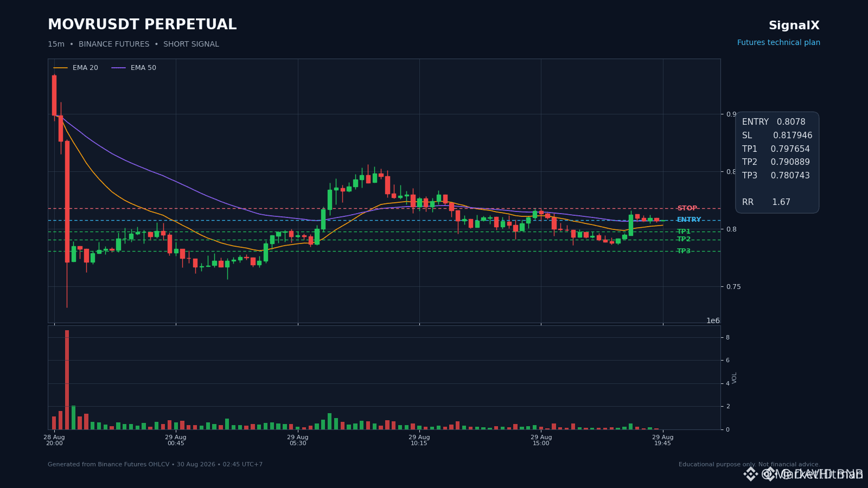Click the purple EMA 50 legend line swatch
The height and width of the screenshot is (488, 868).
click(x=118, y=68)
